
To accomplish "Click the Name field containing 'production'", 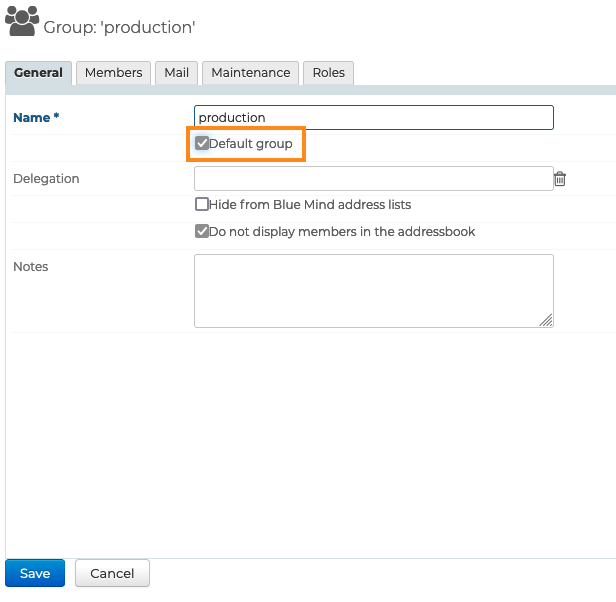I will coord(373,118).
